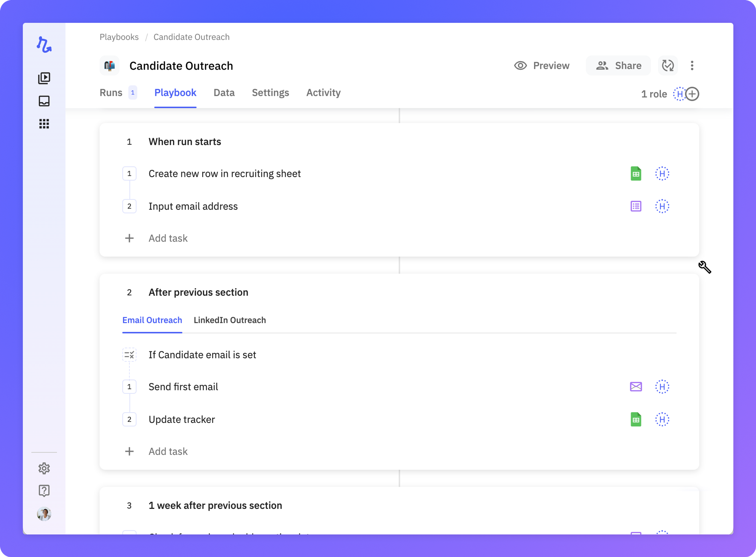Click Playbooks breadcrumb link
This screenshot has height=557, width=756.
(119, 37)
